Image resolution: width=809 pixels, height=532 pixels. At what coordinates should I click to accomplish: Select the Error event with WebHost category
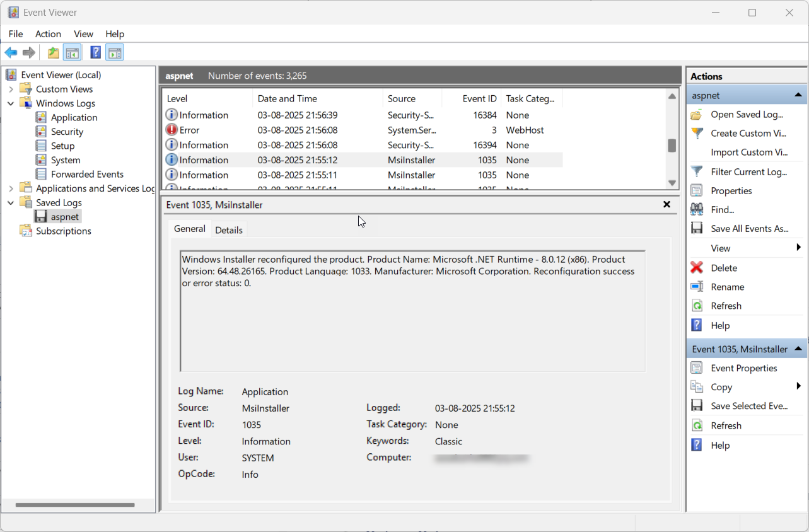click(x=363, y=130)
